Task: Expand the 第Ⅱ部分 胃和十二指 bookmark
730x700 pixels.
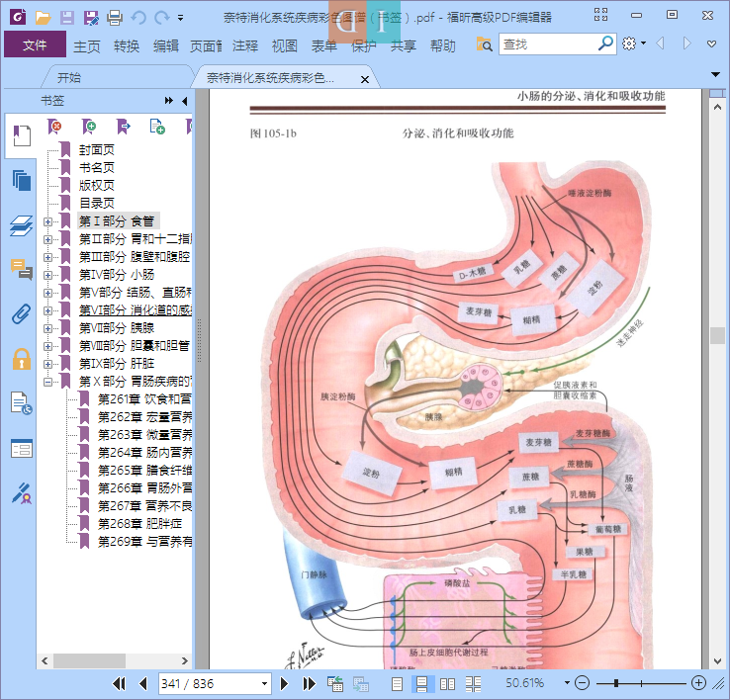Action: (x=47, y=239)
